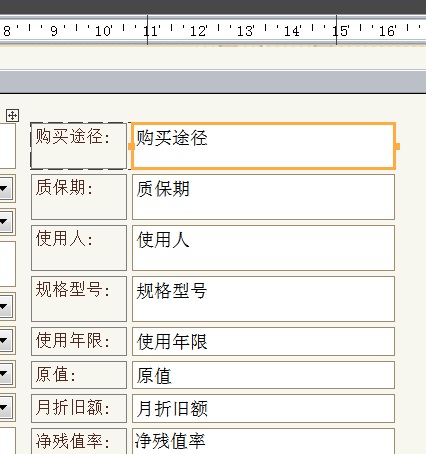Open the combo dropdown left of 使用年限
426x454 pixels.
point(5,340)
